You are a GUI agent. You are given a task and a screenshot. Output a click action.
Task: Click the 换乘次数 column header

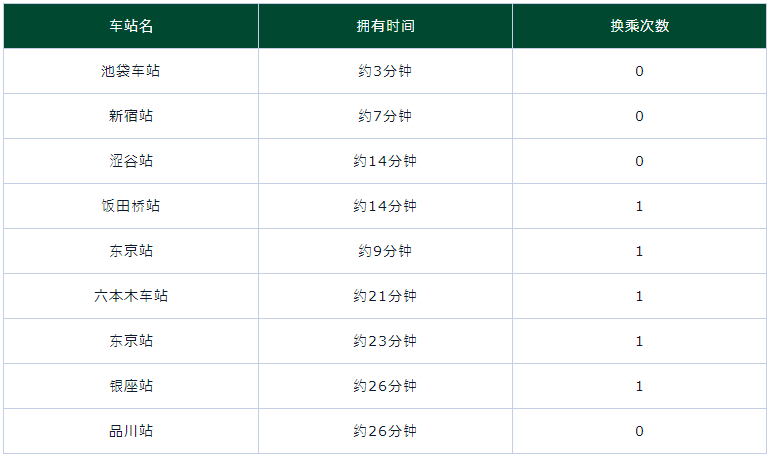(x=640, y=26)
